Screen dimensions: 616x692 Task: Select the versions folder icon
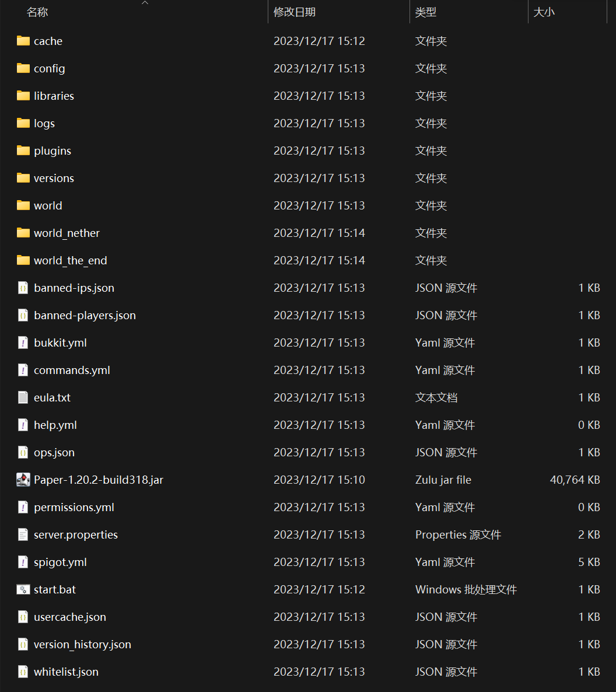(23, 178)
